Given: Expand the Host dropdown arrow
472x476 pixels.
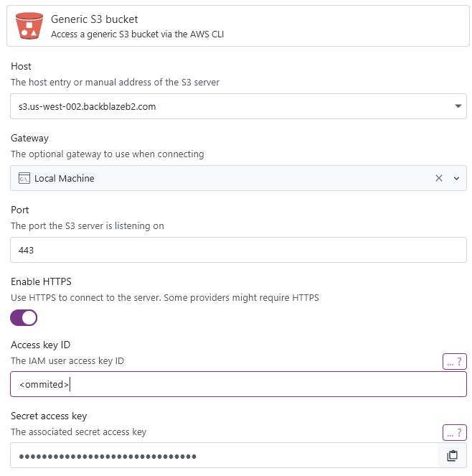Looking at the screenshot, I should [458, 106].
